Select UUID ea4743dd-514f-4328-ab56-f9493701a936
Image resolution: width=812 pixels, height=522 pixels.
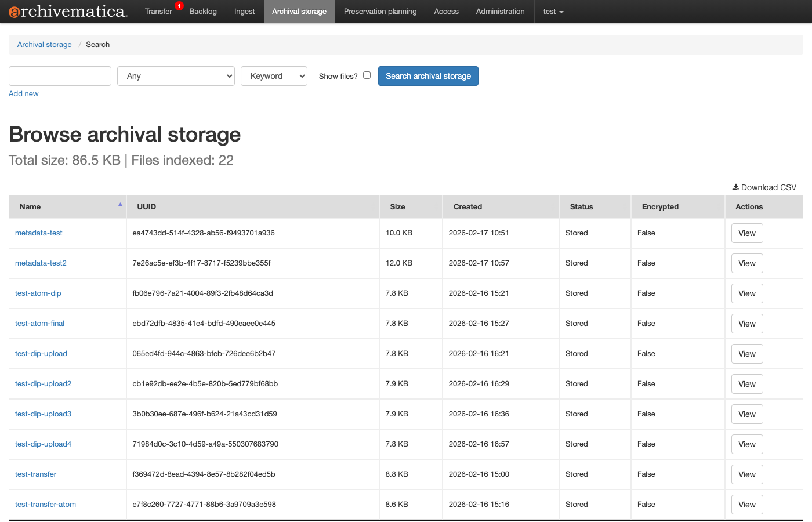pyautogui.click(x=204, y=233)
